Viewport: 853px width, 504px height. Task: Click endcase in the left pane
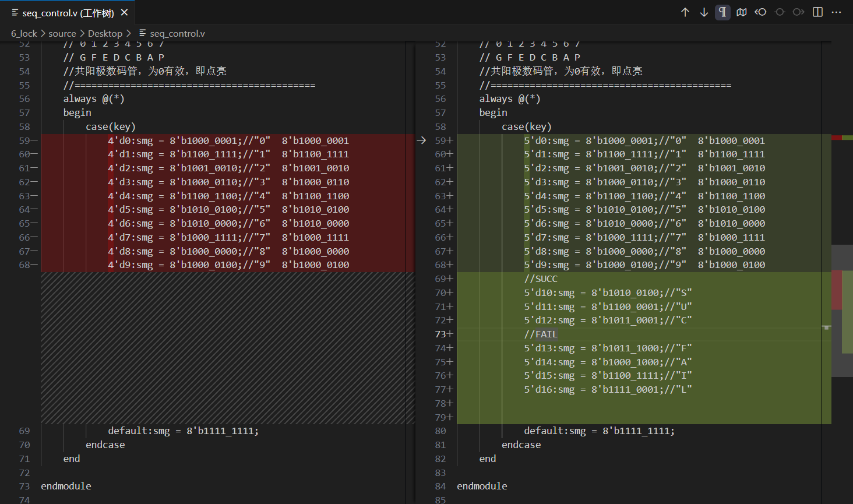(105, 445)
